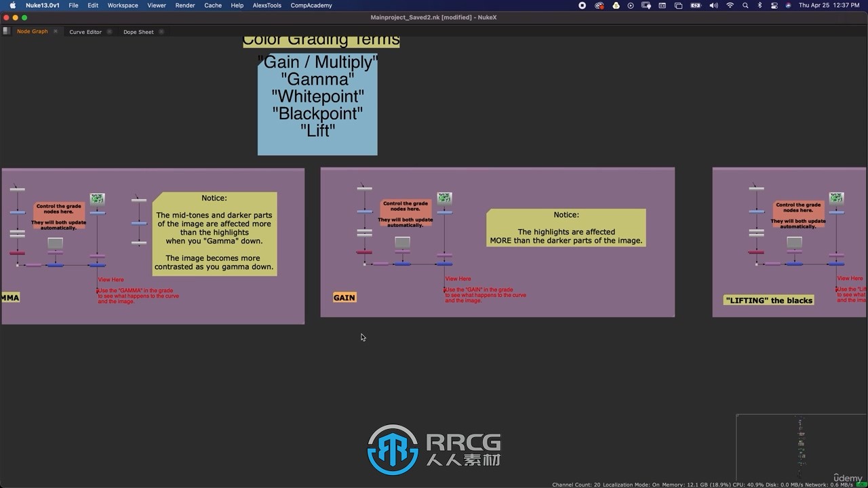Open the Help menu
The width and height of the screenshot is (868, 488).
(x=237, y=5)
